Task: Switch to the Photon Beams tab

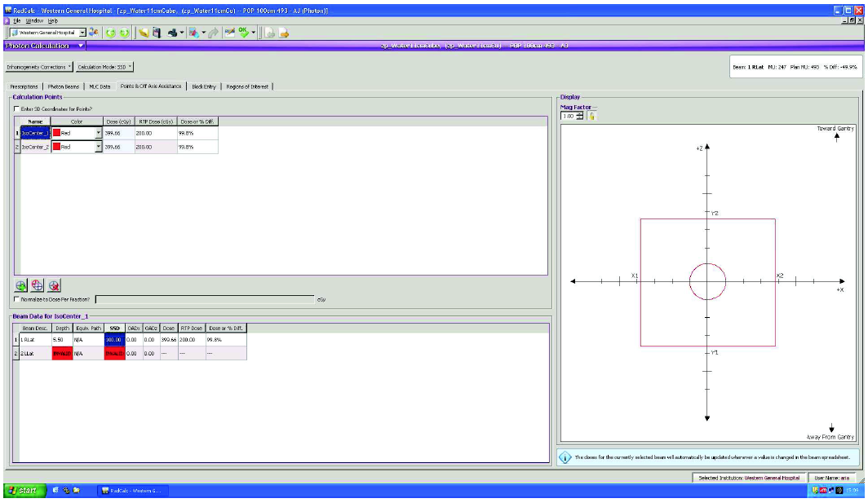Action: [x=63, y=87]
